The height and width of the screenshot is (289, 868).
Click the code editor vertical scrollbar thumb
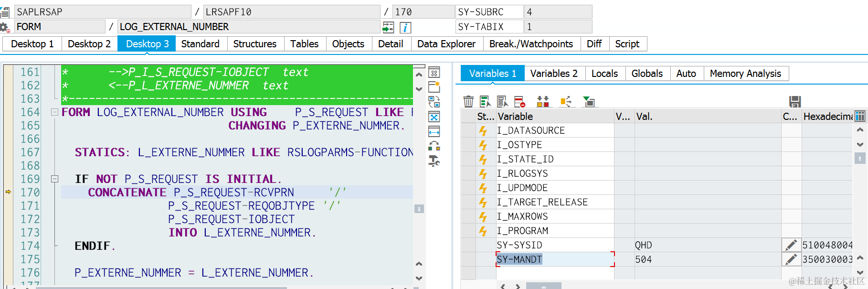[x=419, y=209]
